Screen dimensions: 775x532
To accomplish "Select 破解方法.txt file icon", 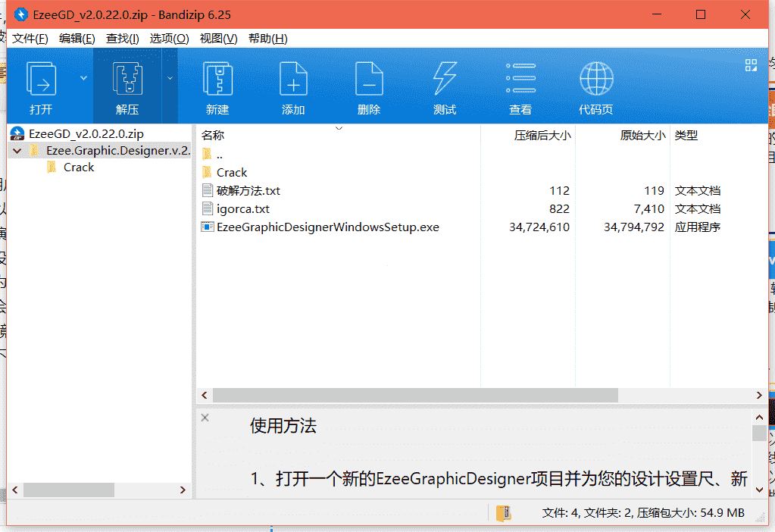I will tap(208, 190).
